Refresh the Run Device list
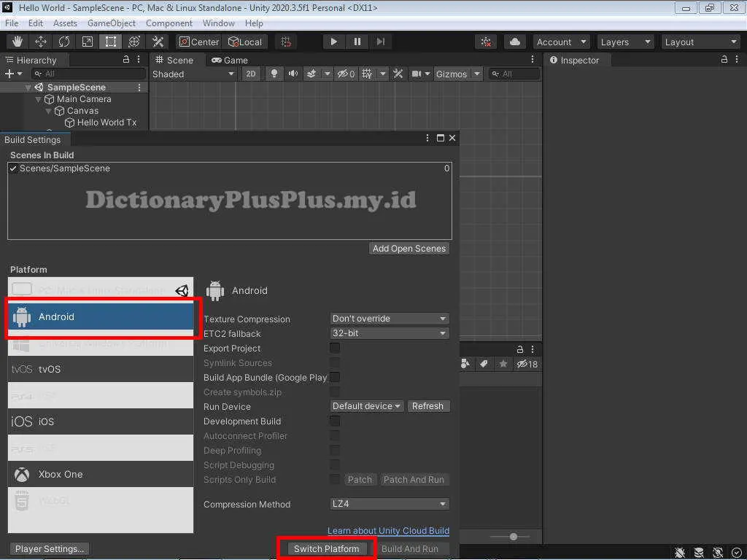 click(427, 406)
